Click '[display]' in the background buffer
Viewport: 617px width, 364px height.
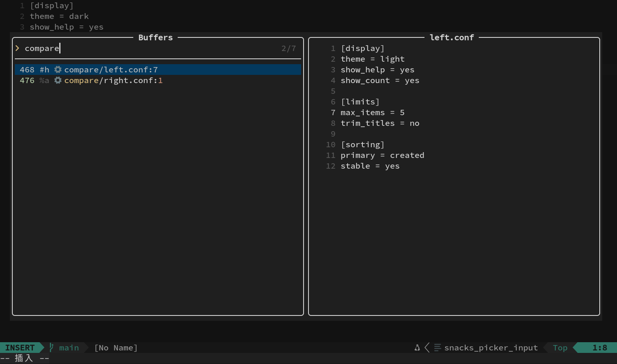click(x=51, y=5)
